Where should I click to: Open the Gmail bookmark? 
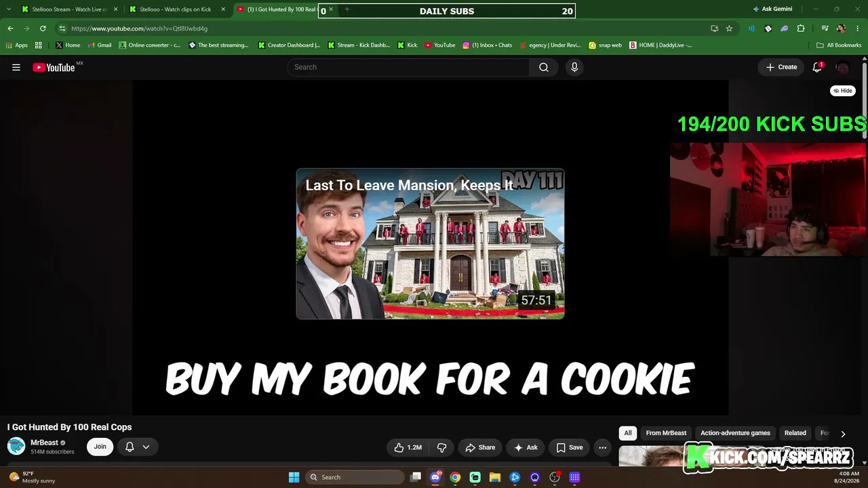point(99,45)
